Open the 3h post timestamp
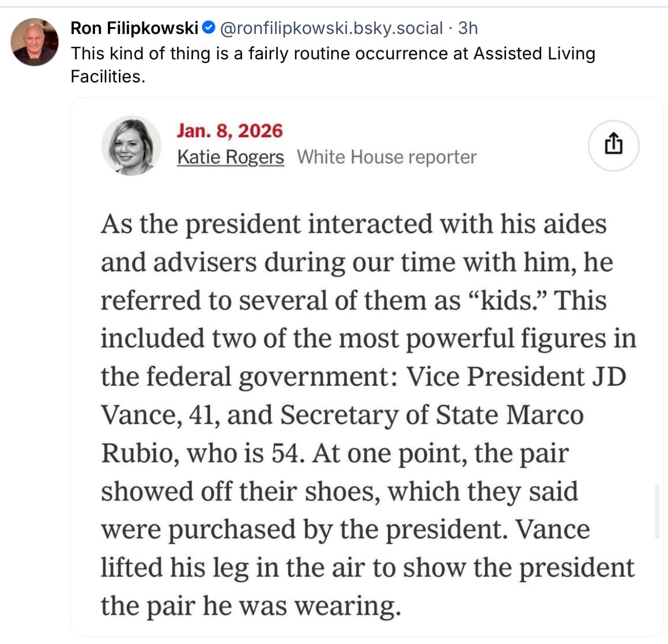668x644 pixels. tap(467, 28)
